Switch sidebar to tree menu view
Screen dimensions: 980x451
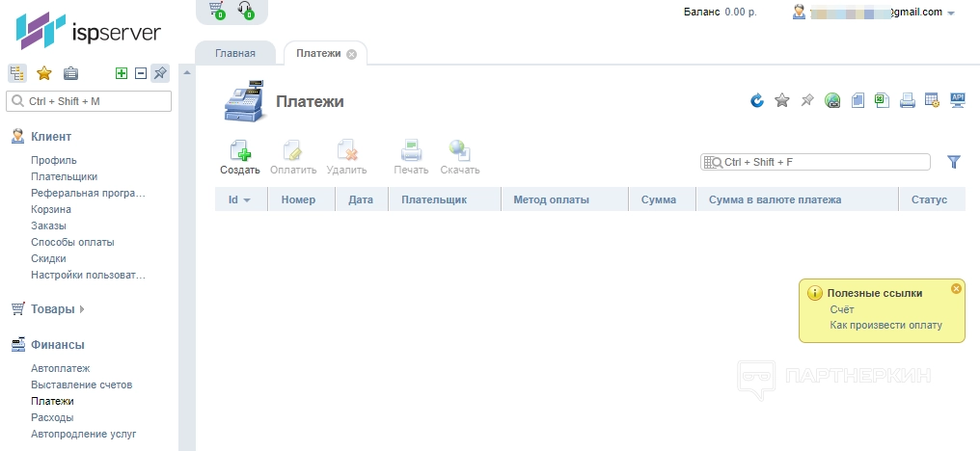(x=16, y=73)
